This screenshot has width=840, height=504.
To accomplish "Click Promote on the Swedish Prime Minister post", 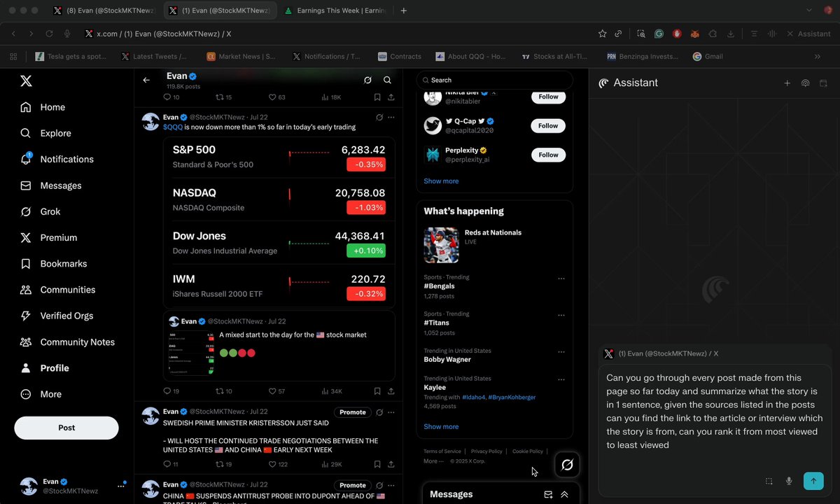I will 353,412.
